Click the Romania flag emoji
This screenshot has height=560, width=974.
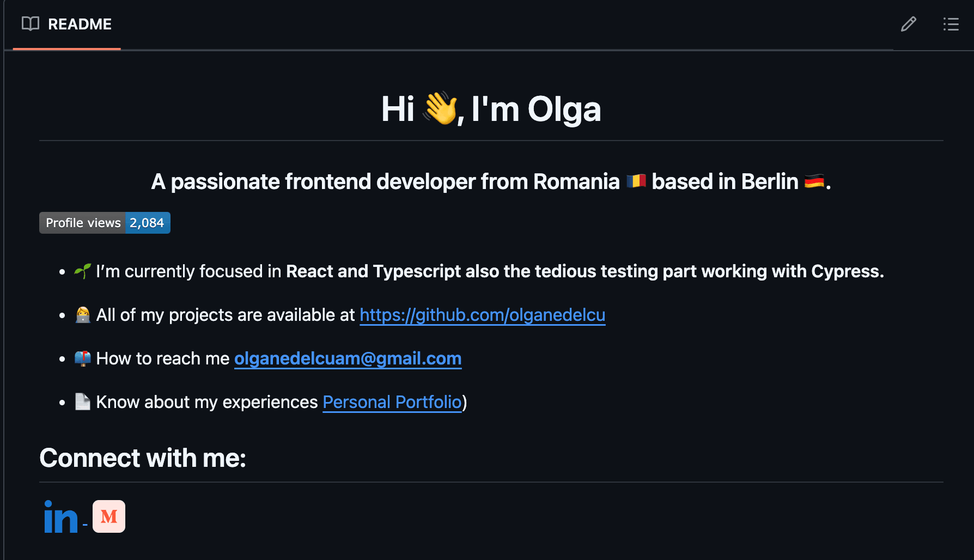(x=636, y=181)
